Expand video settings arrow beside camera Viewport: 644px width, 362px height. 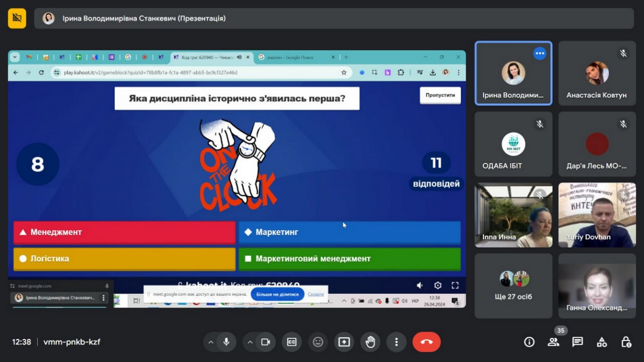click(250, 342)
